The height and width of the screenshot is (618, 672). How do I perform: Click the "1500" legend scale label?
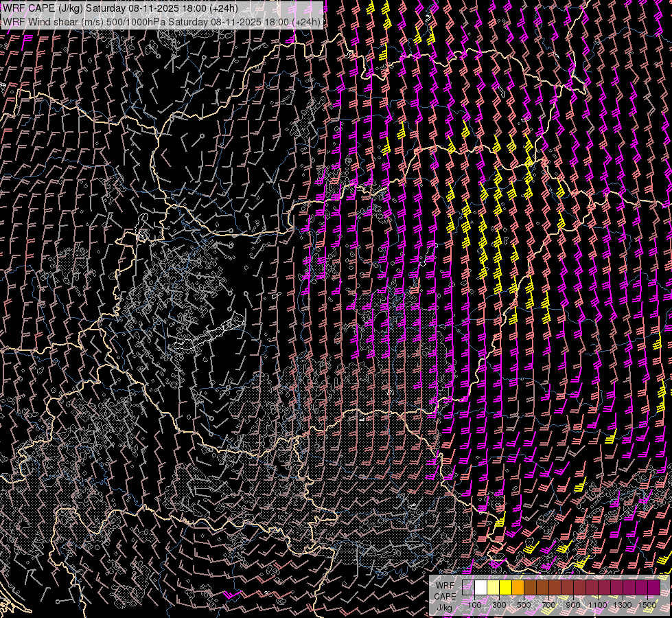pyautogui.click(x=647, y=604)
